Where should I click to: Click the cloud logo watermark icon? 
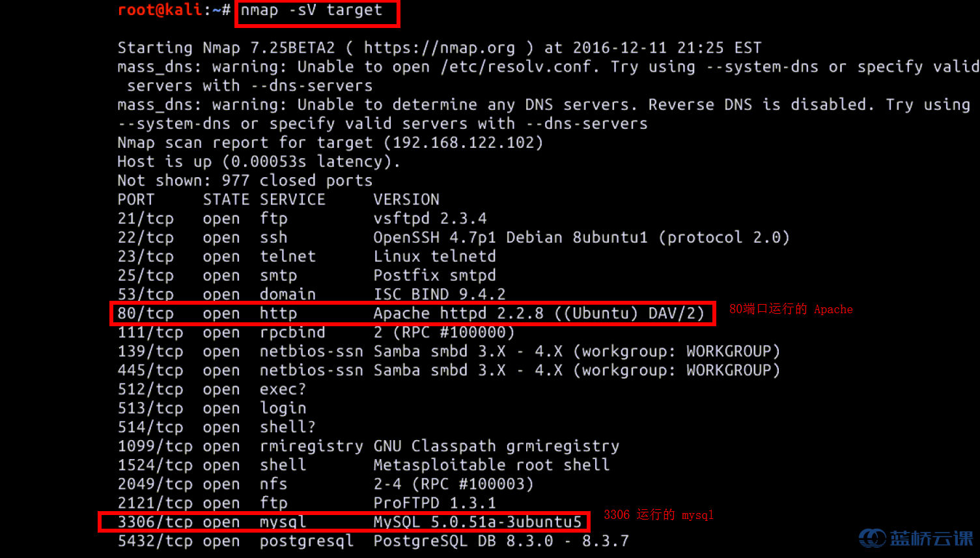pyautogui.click(x=872, y=538)
